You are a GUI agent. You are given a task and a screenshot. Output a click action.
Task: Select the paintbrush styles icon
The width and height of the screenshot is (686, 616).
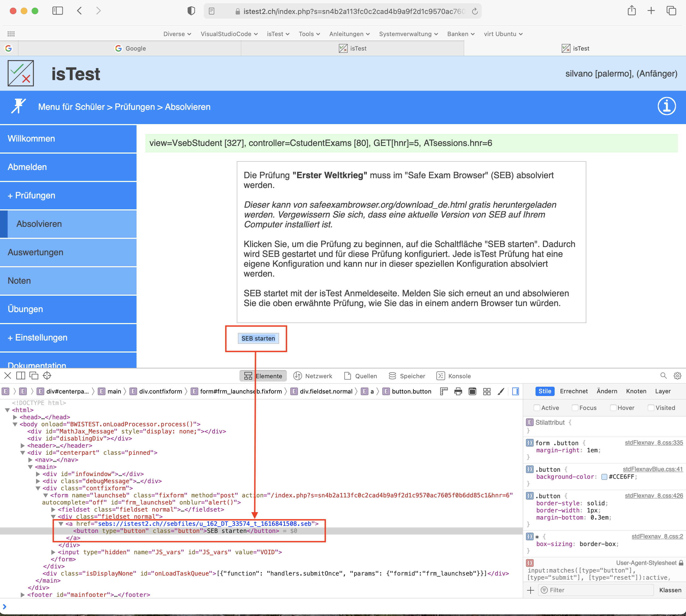[x=501, y=391]
